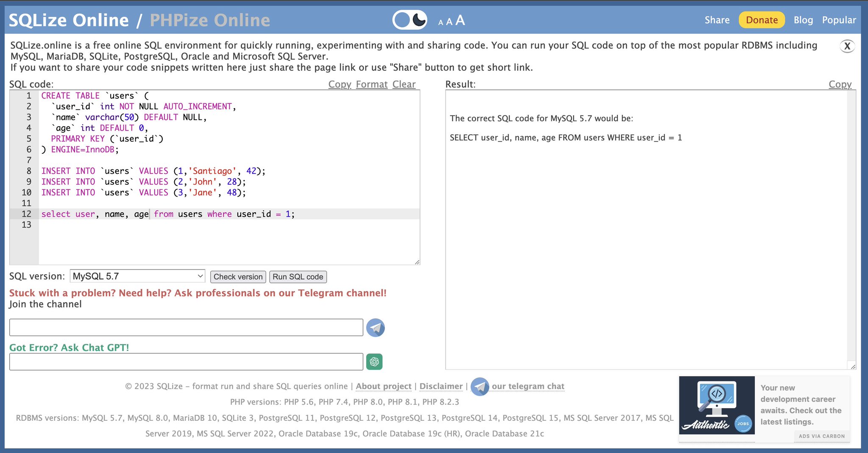Open Disclaimer link

441,386
